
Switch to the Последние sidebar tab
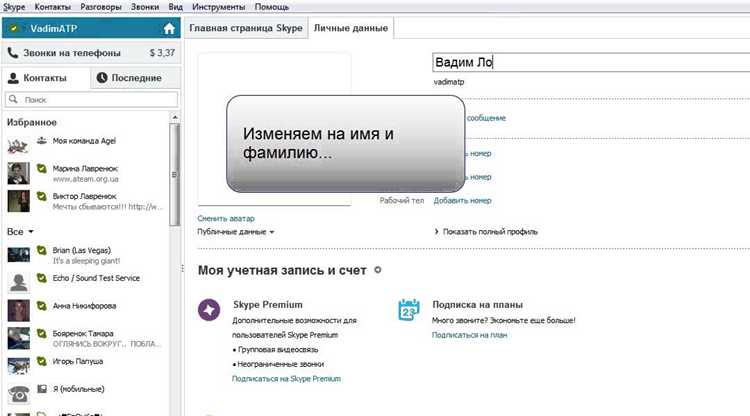tap(136, 77)
